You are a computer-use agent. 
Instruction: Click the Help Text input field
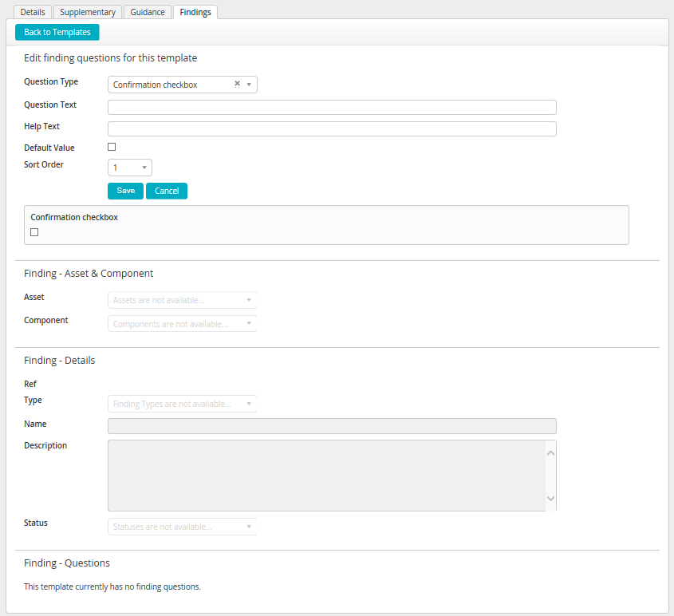click(x=332, y=128)
